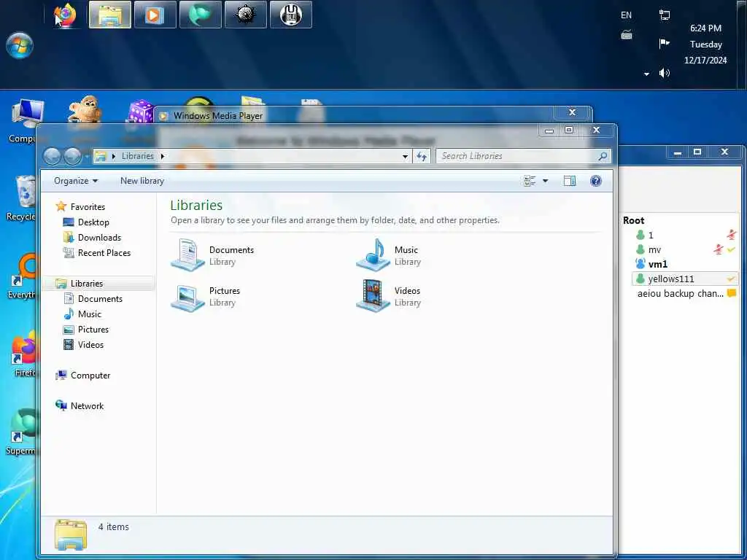747x560 pixels.
Task: Select user 1 in Mumble
Action: (651, 236)
